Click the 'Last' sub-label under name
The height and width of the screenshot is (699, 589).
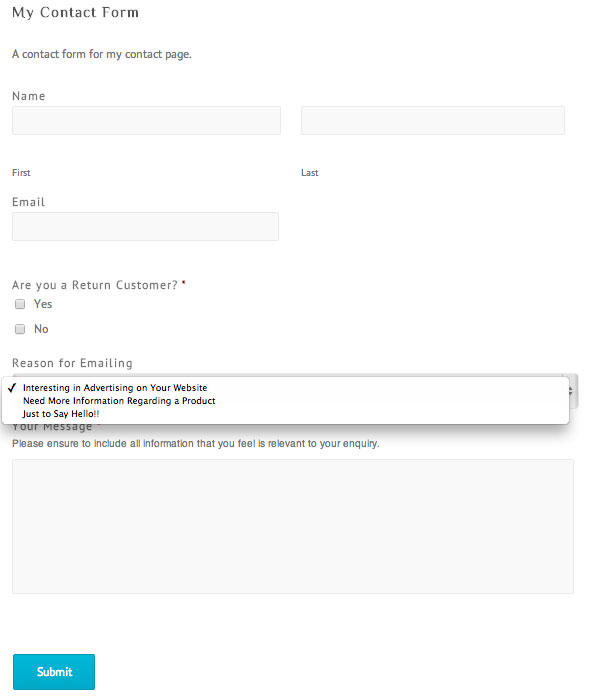pos(309,173)
